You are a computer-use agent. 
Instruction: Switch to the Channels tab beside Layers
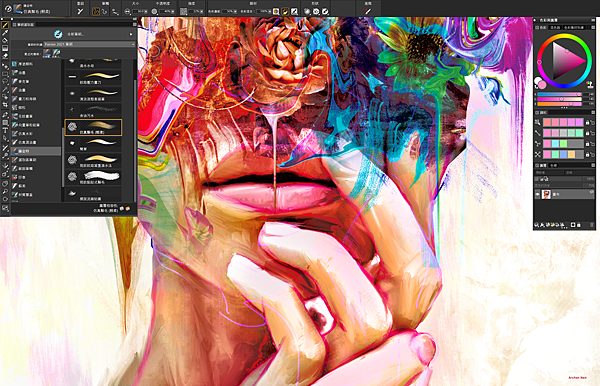point(554,165)
